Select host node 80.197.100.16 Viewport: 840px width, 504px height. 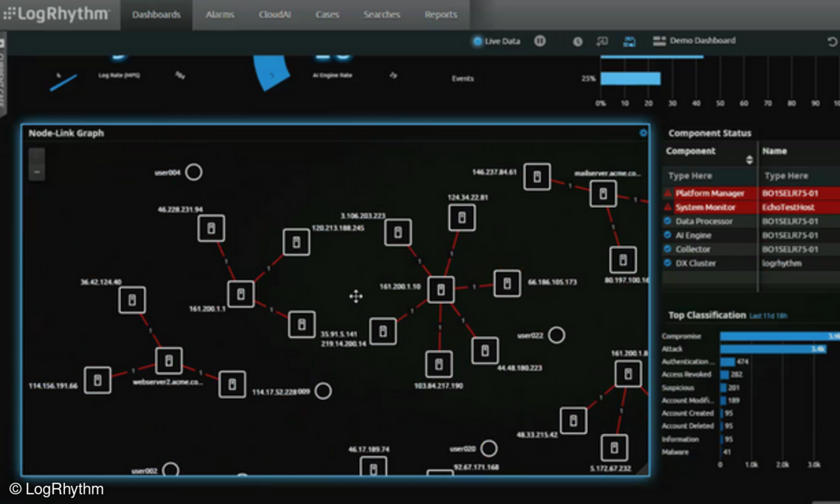click(x=622, y=260)
